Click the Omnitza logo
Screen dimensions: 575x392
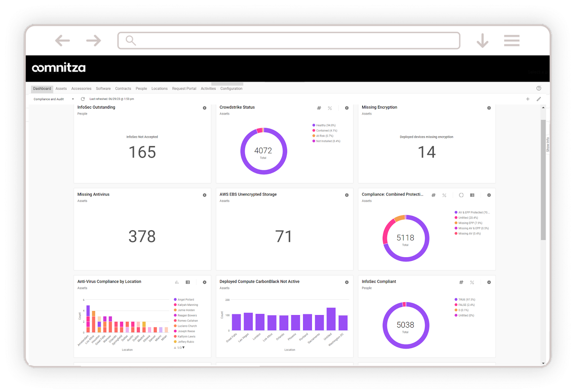[x=59, y=68]
